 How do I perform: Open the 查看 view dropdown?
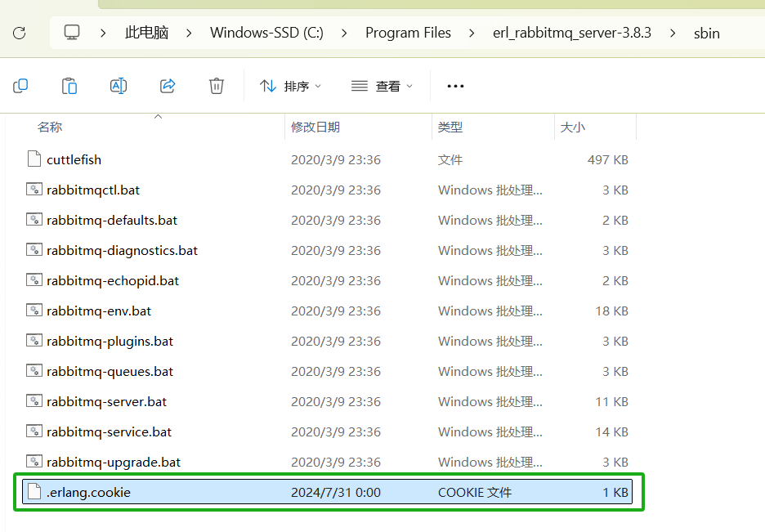tap(382, 87)
